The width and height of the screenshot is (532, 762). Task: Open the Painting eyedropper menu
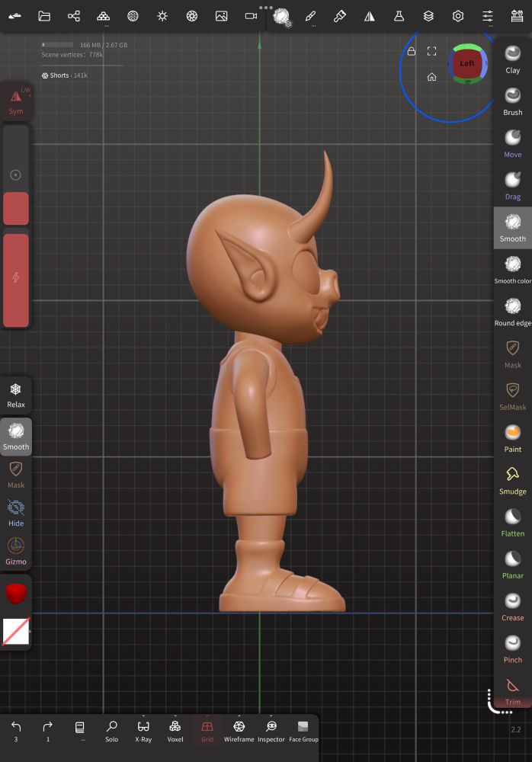(x=340, y=16)
